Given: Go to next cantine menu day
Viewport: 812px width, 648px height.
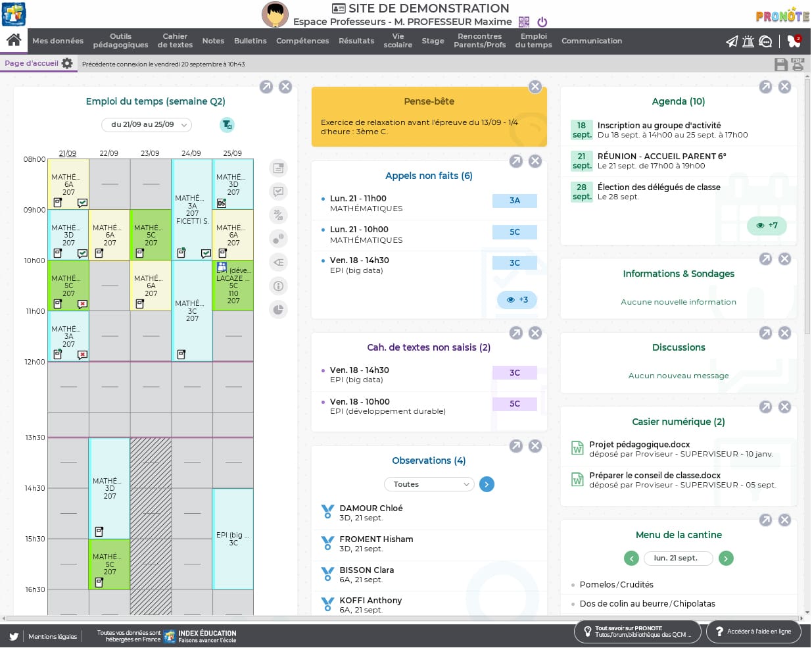Looking at the screenshot, I should [726, 559].
